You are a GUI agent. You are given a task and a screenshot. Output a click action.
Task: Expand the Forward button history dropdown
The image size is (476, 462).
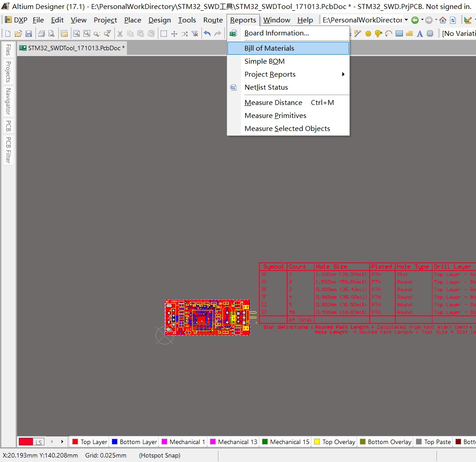(436, 20)
